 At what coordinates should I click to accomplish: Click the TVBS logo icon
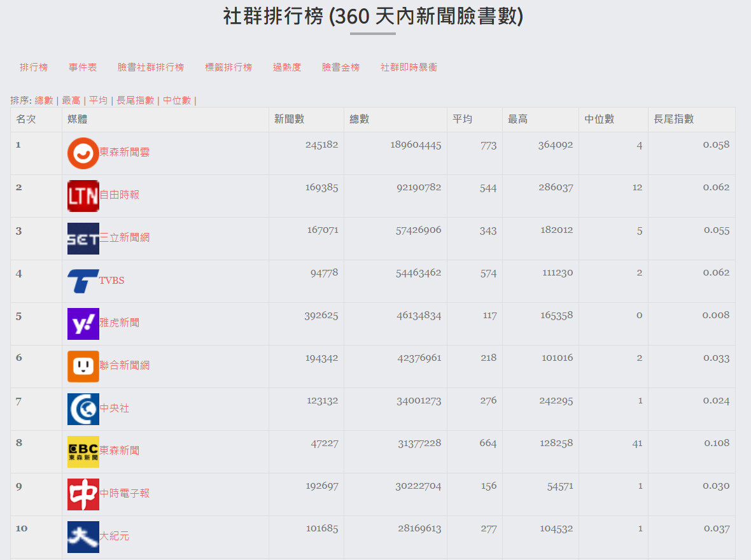(83, 281)
